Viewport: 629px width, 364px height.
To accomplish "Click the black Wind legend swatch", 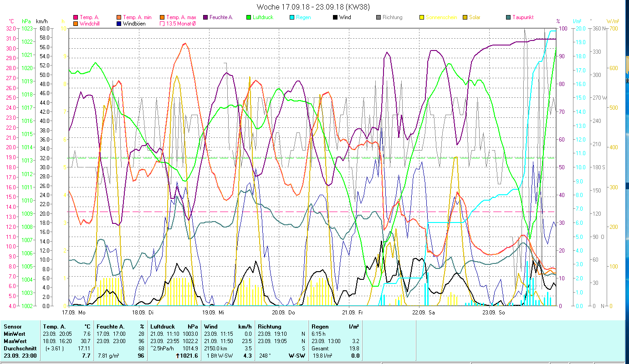I will (335, 18).
